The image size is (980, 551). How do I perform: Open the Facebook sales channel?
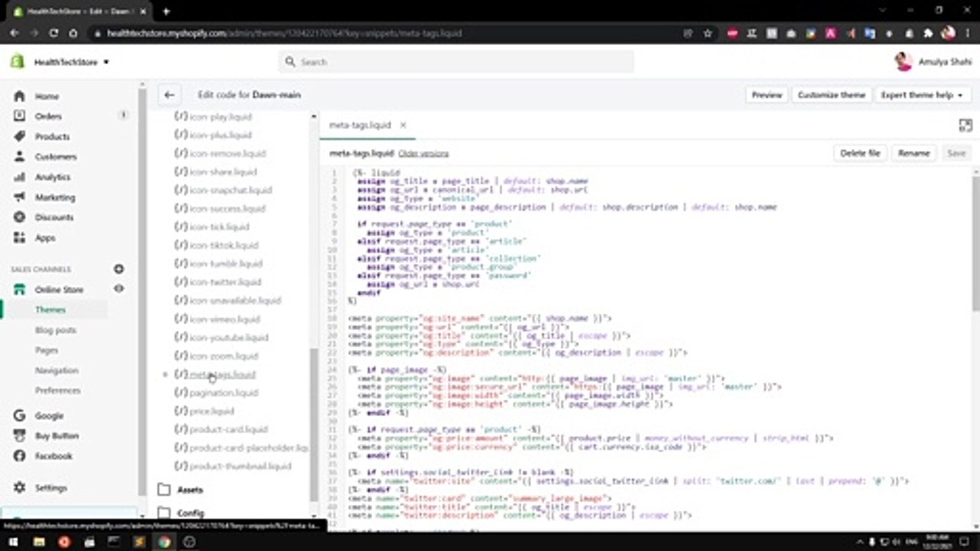(54, 456)
